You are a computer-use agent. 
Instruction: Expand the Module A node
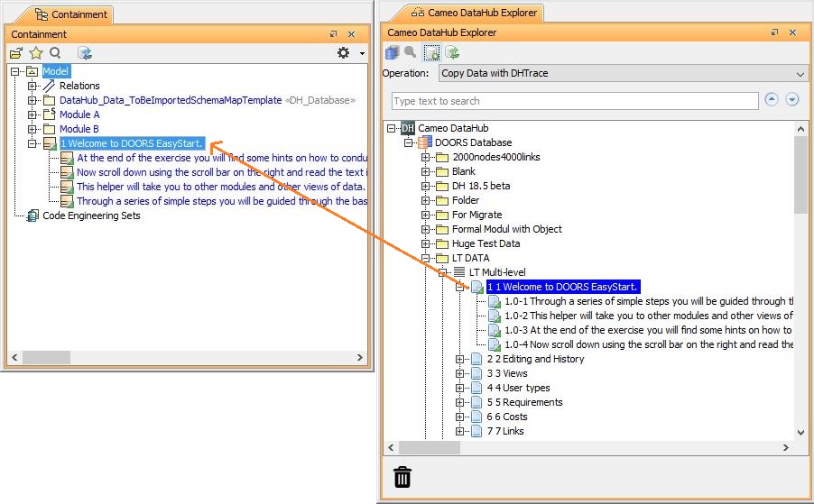coord(32,115)
